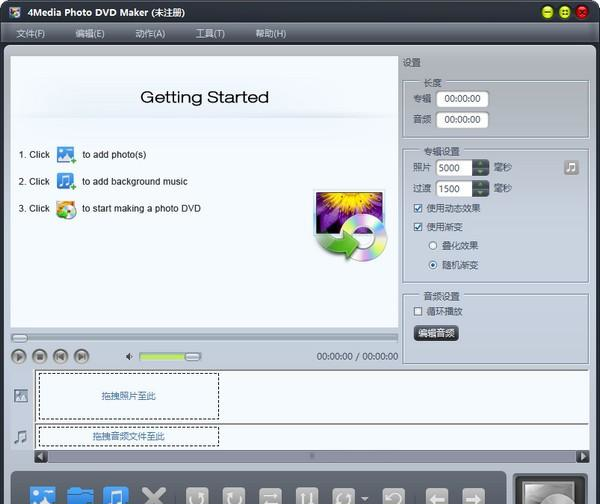600x504 pixels.
Task: Click 专辑 length field 00:00:00
Action: pyautogui.click(x=462, y=99)
